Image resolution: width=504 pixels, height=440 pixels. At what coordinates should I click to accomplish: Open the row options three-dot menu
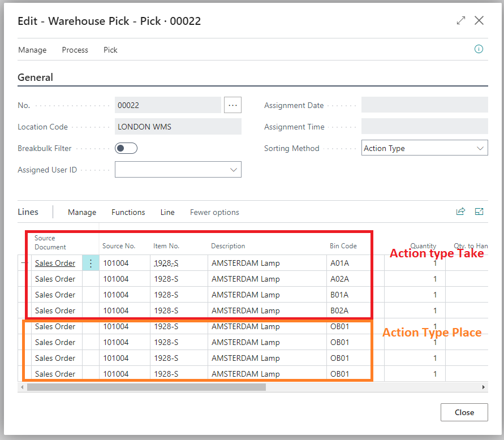(91, 263)
